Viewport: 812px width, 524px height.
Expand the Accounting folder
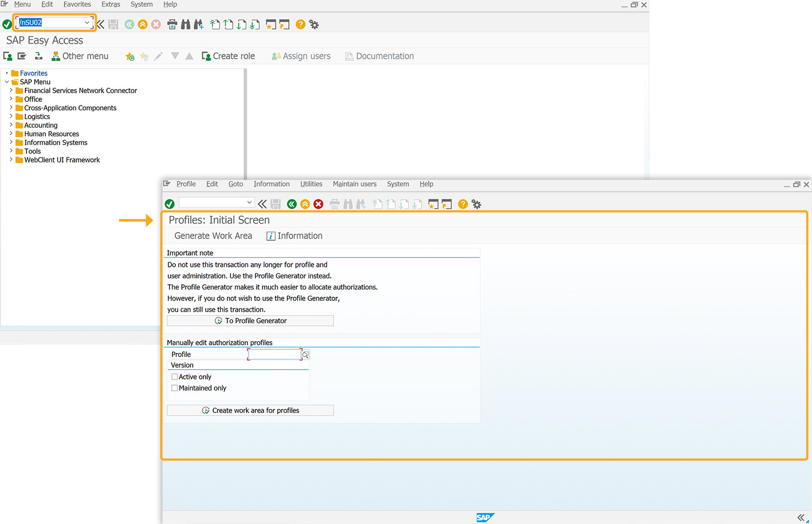coord(11,125)
